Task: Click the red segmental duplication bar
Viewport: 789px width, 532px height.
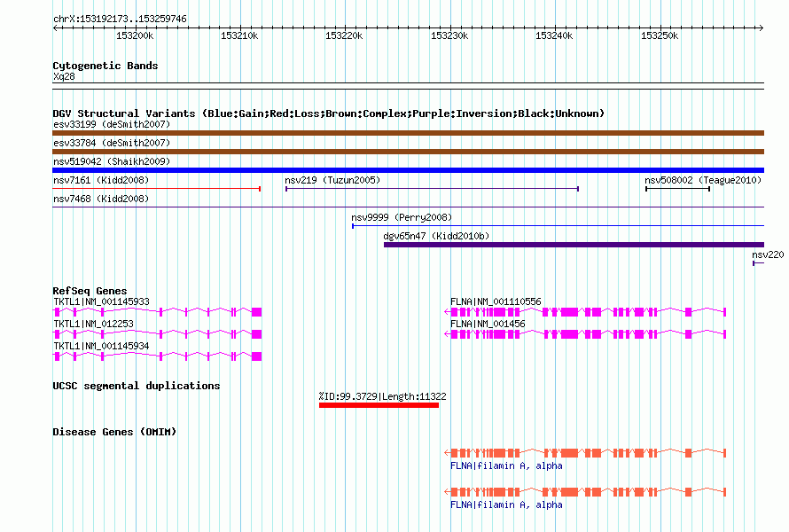Action: [x=379, y=405]
